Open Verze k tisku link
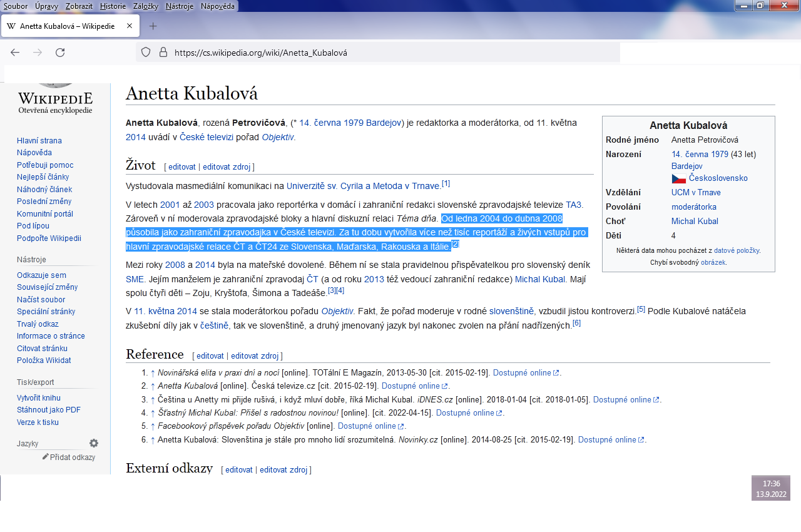Image resolution: width=801 pixels, height=532 pixels. click(38, 422)
